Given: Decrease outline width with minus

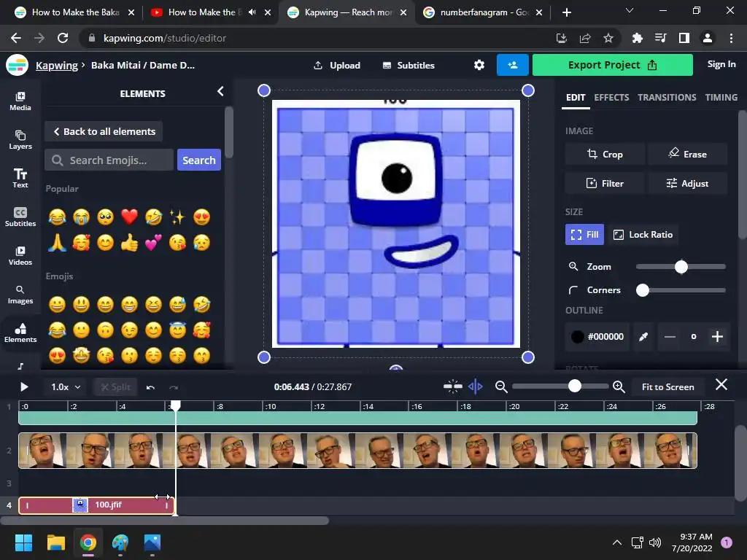Looking at the screenshot, I should point(670,337).
